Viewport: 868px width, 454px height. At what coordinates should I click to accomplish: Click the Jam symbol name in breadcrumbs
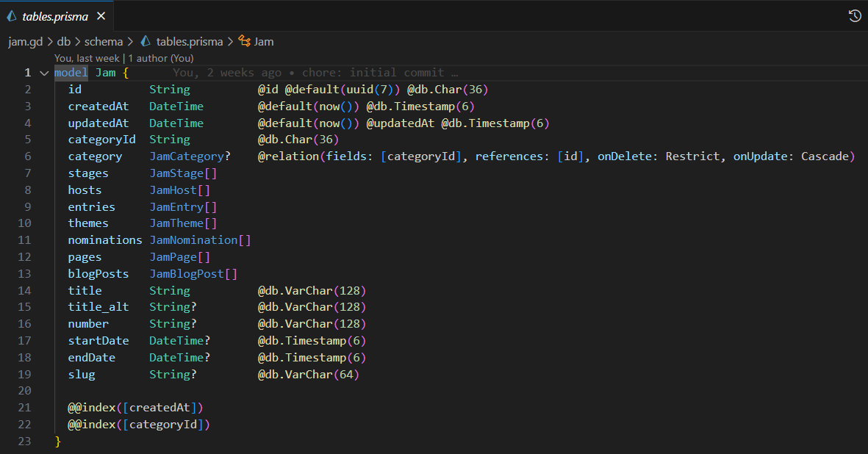pos(264,42)
